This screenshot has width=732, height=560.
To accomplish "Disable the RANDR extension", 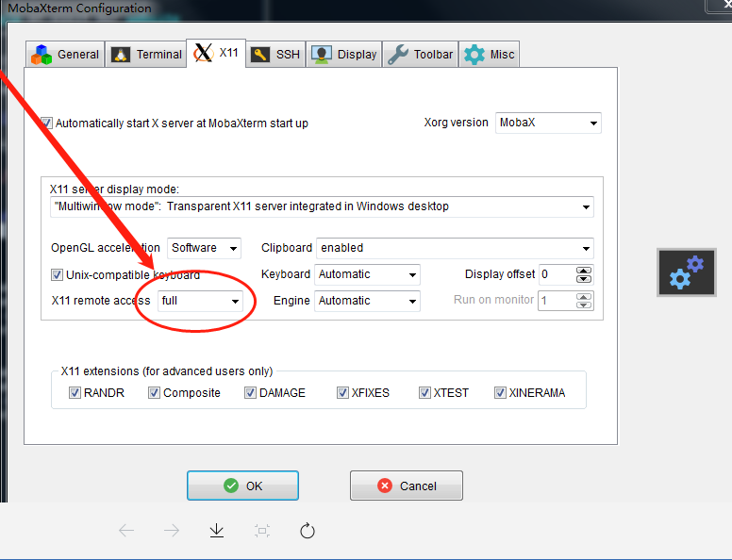I will pyautogui.click(x=75, y=393).
